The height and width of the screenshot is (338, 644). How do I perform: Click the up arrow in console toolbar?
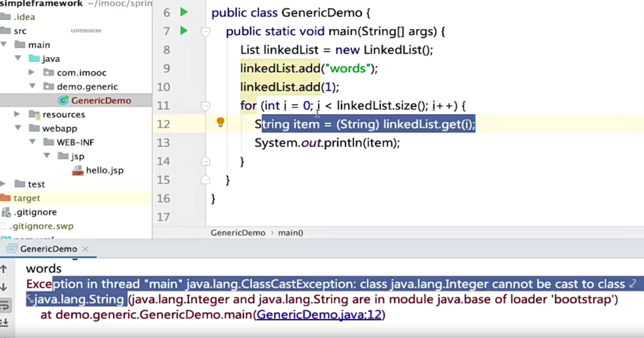tap(4, 269)
